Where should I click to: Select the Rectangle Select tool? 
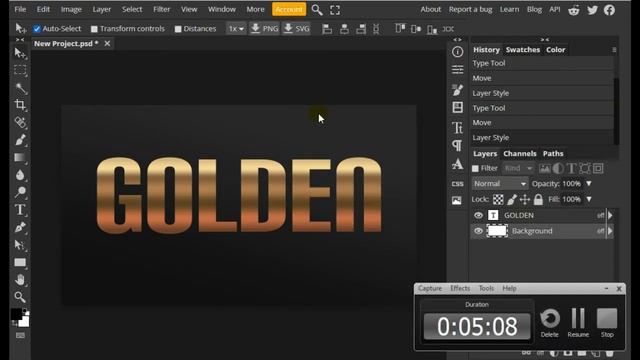pos(20,70)
